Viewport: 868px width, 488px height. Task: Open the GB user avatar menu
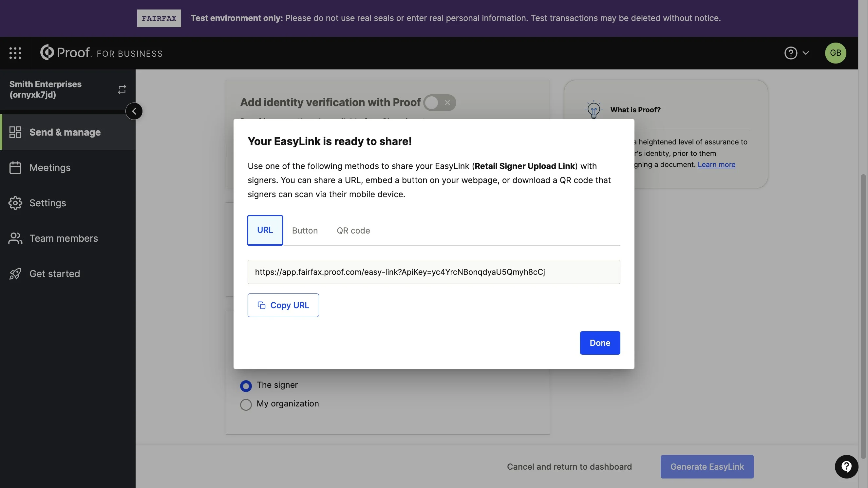point(835,53)
